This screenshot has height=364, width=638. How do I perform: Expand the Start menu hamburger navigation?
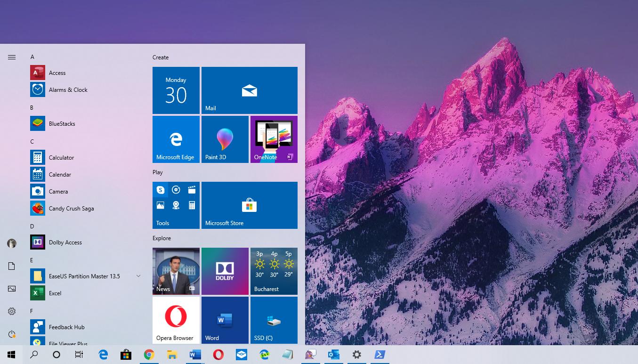click(x=12, y=57)
